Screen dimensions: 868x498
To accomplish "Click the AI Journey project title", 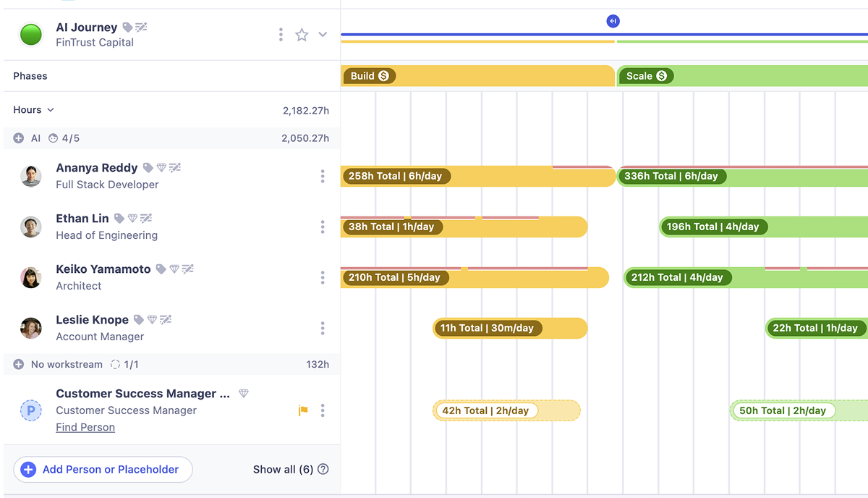I will click(x=87, y=28).
